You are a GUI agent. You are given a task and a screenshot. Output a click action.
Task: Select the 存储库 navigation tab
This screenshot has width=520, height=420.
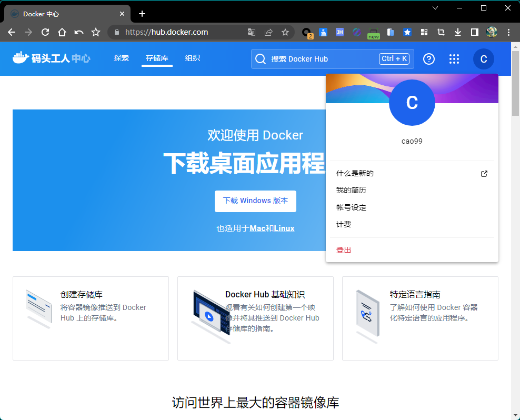click(157, 58)
